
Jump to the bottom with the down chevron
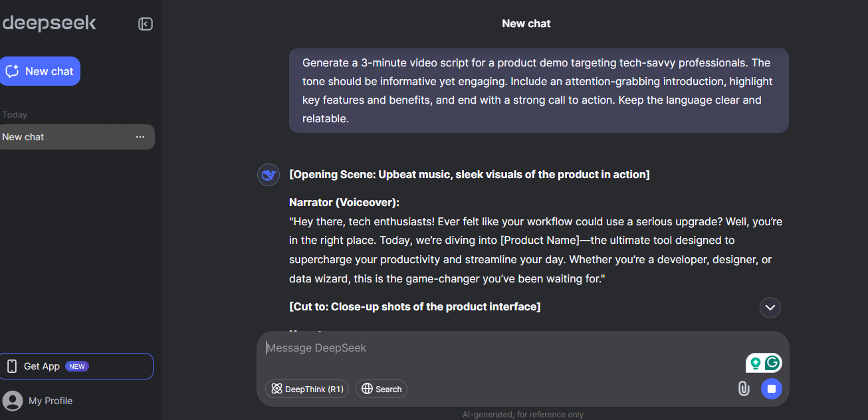[x=770, y=307]
